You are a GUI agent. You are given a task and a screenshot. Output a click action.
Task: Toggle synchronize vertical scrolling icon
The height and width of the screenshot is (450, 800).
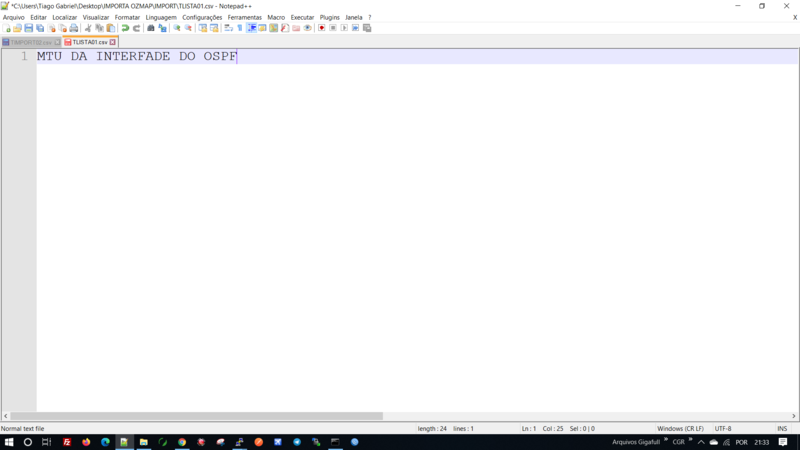(x=203, y=28)
